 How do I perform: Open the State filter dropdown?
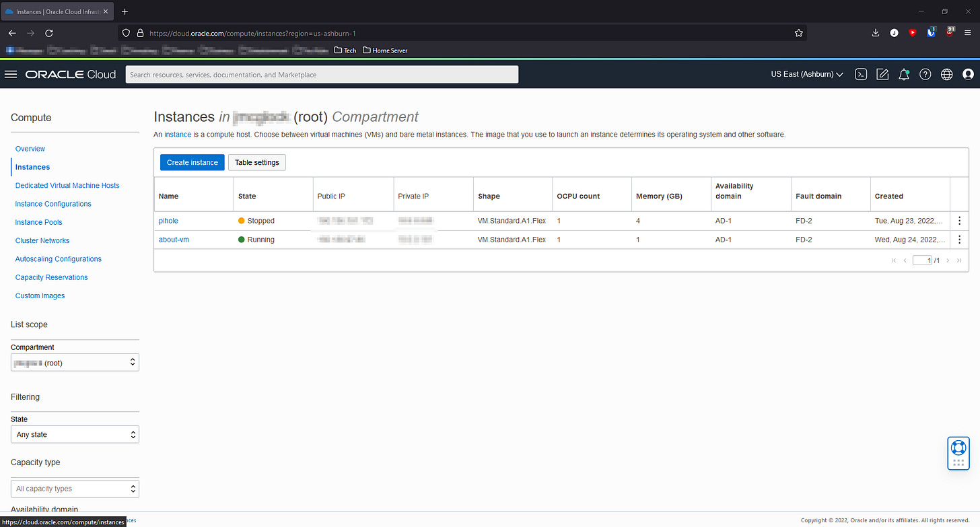click(x=75, y=434)
